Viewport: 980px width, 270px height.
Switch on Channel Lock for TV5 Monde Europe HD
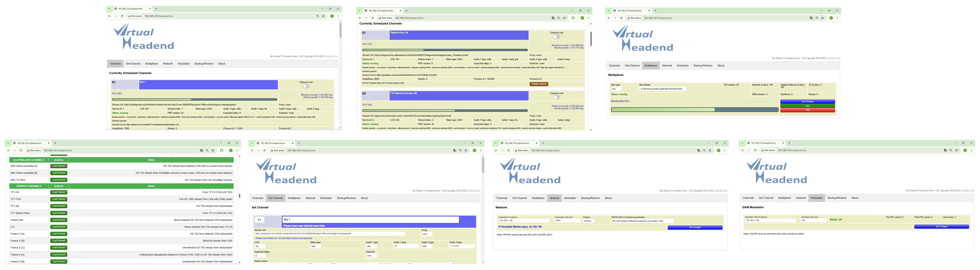point(556,97)
